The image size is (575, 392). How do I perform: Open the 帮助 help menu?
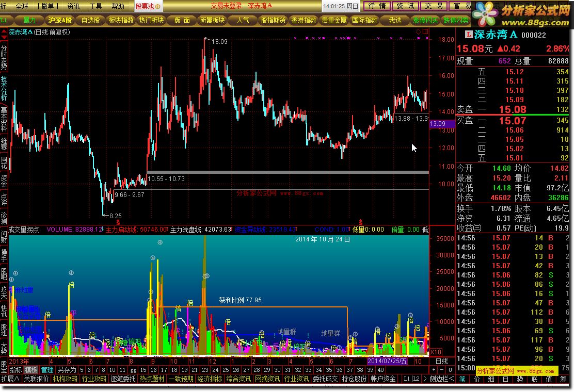pyautogui.click(x=118, y=6)
